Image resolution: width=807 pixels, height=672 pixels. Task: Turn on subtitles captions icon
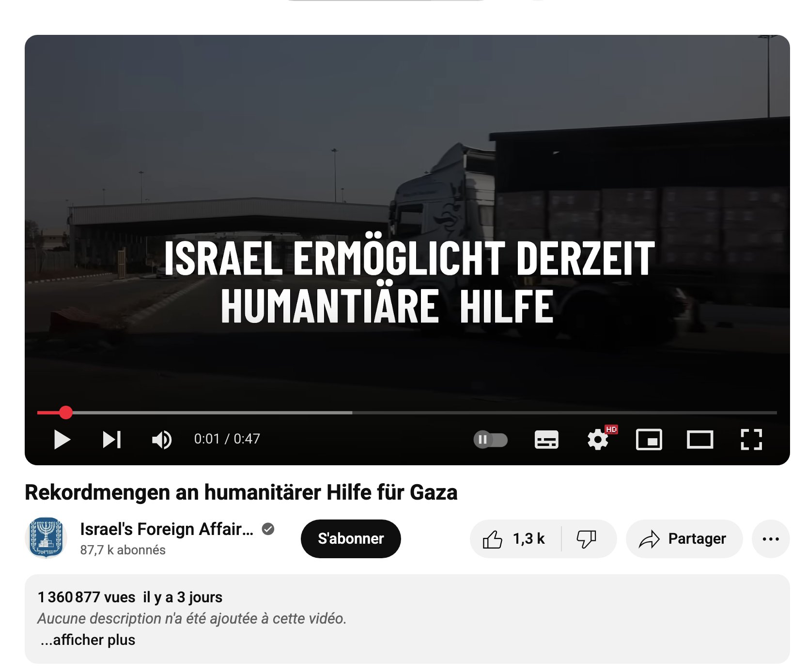[x=546, y=440]
